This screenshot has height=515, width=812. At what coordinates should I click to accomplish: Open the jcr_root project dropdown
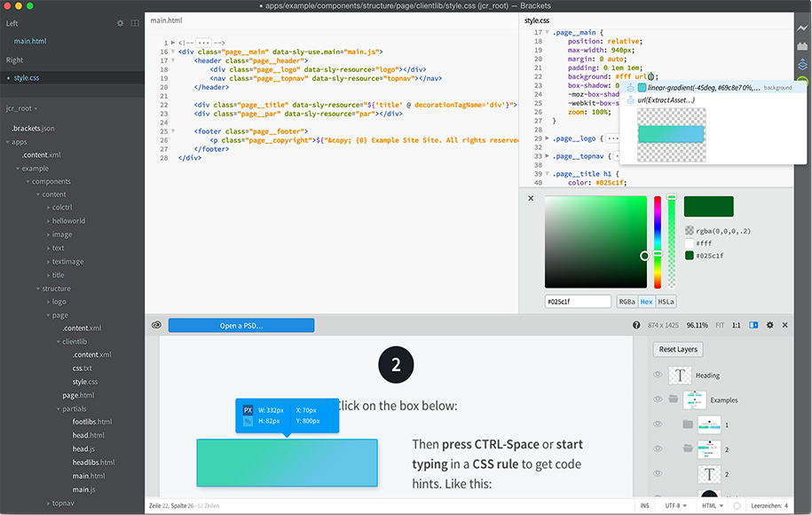coord(22,108)
